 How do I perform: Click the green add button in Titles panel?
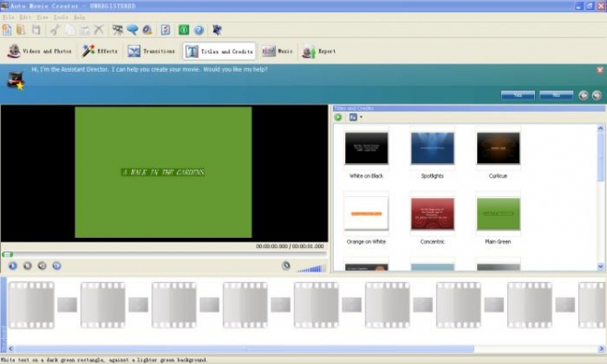pyautogui.click(x=338, y=117)
